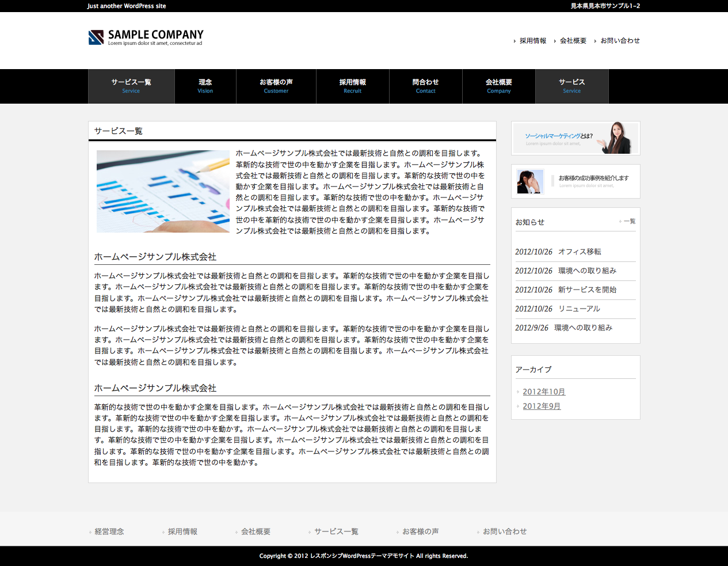The height and width of the screenshot is (566, 728).
Task: Open the 一覧 link beside お知らせ
Action: click(x=629, y=222)
